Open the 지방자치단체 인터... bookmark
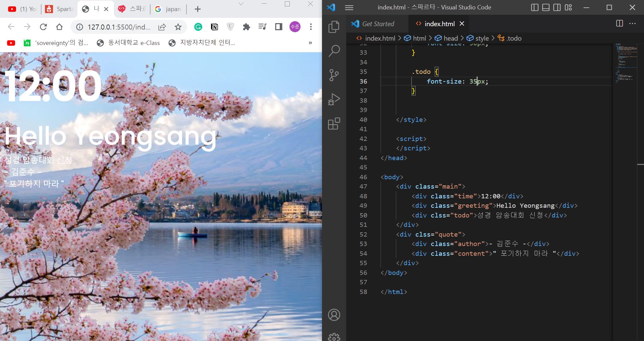This screenshot has height=341, width=644. click(x=203, y=43)
